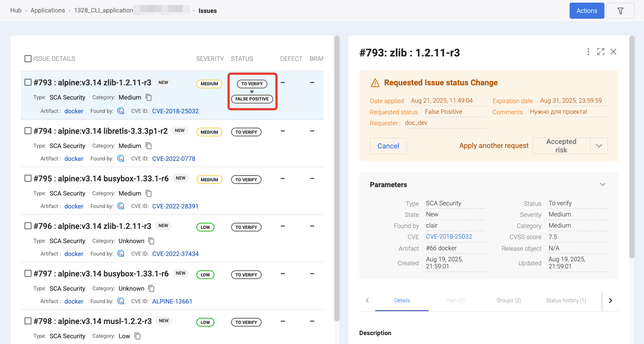Tick checkbox for issue #796 zlib
This screenshot has height=344, width=644.
tap(28, 226)
